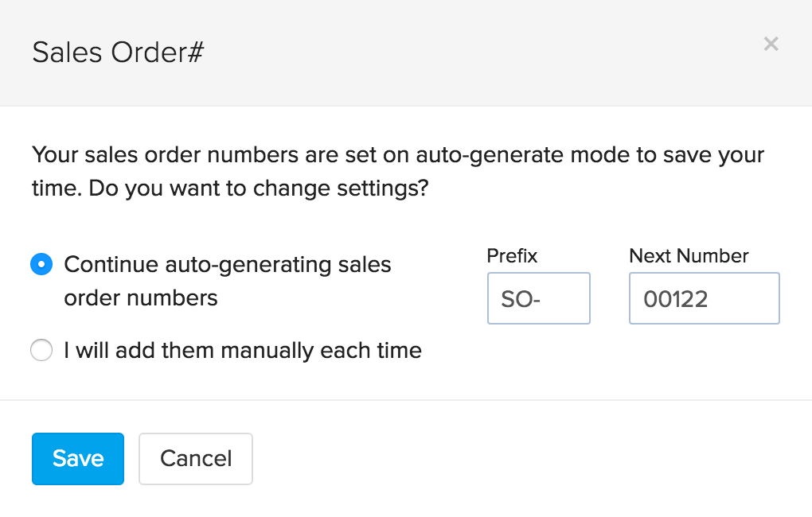Image resolution: width=812 pixels, height=517 pixels.
Task: Save the sales order number settings
Action: point(77,459)
